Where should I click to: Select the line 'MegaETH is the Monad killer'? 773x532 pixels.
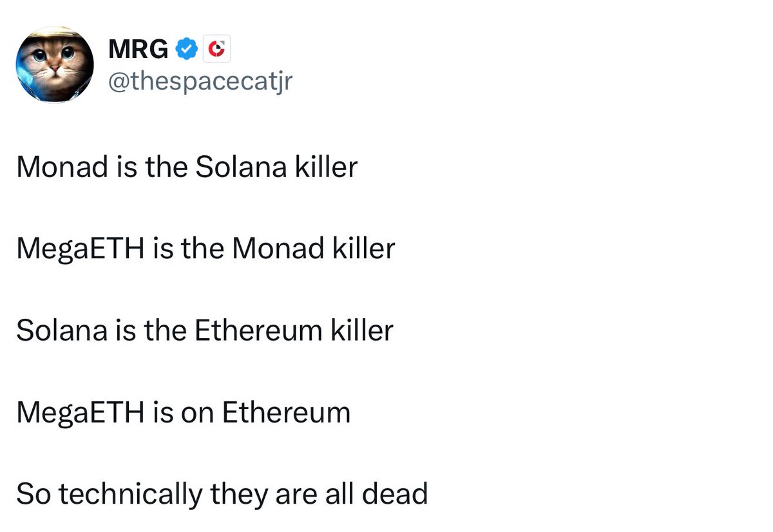coord(205,249)
